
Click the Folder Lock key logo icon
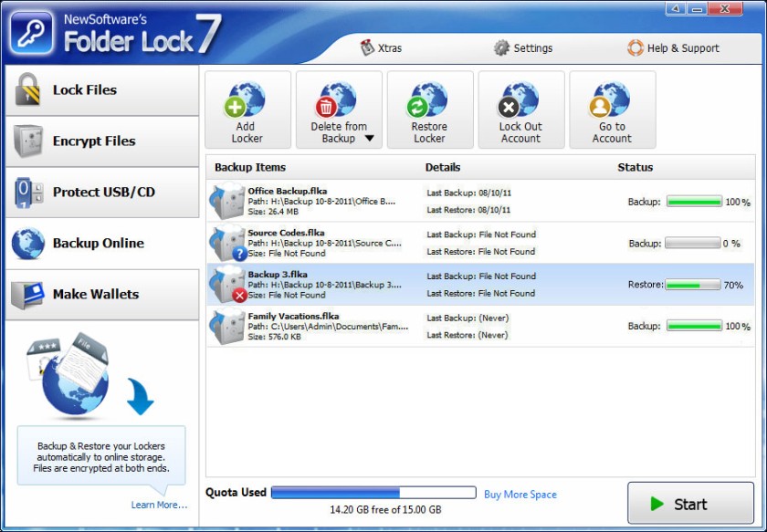click(31, 33)
